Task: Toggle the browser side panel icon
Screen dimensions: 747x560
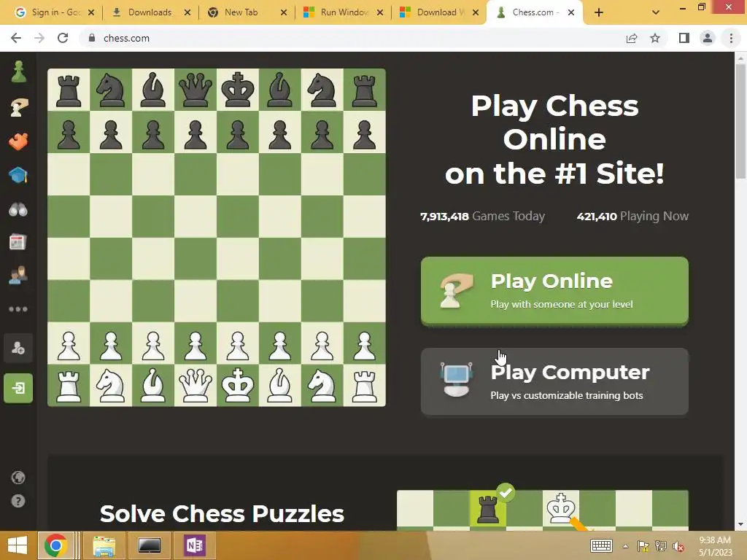Action: [684, 38]
